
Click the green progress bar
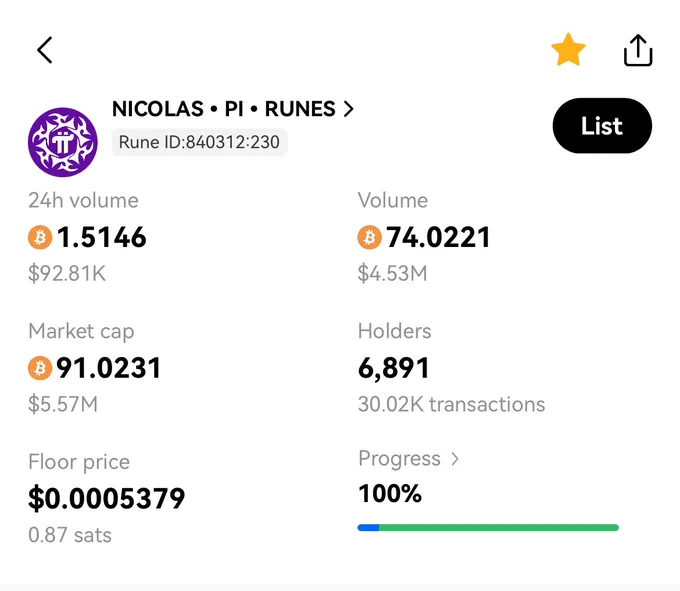(x=499, y=528)
